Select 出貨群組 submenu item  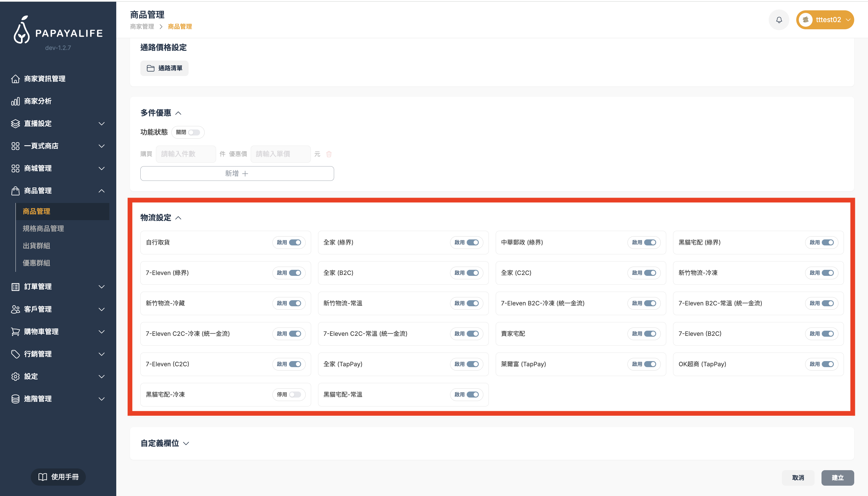36,246
